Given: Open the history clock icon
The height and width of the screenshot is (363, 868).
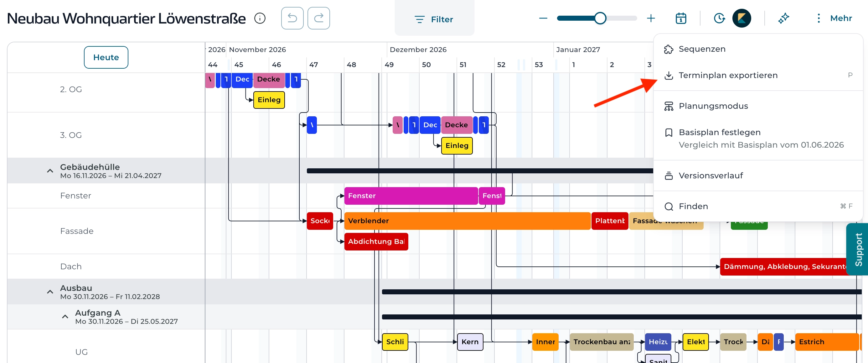Looking at the screenshot, I should (719, 18).
